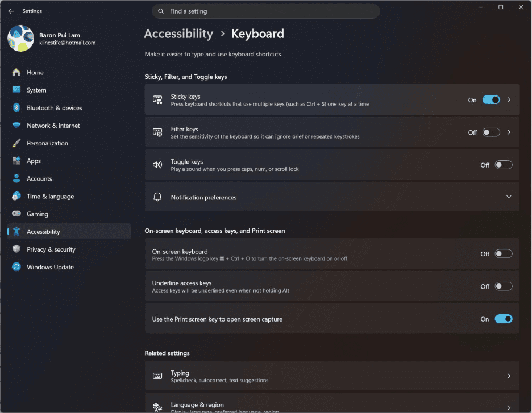Viewport: 532px width, 413px height.
Task: Select Notification preferences label text
Action: 203,197
